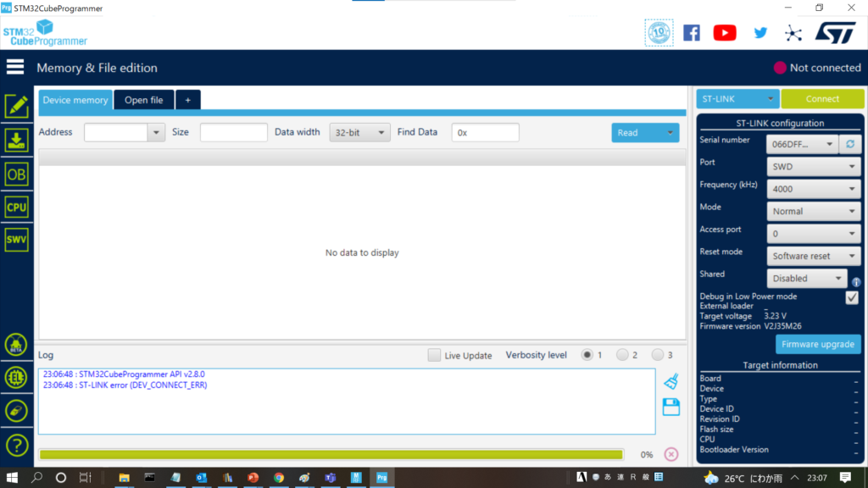The image size is (868, 488).
Task: Uncheck Debug in Low Power mode
Action: (x=852, y=297)
